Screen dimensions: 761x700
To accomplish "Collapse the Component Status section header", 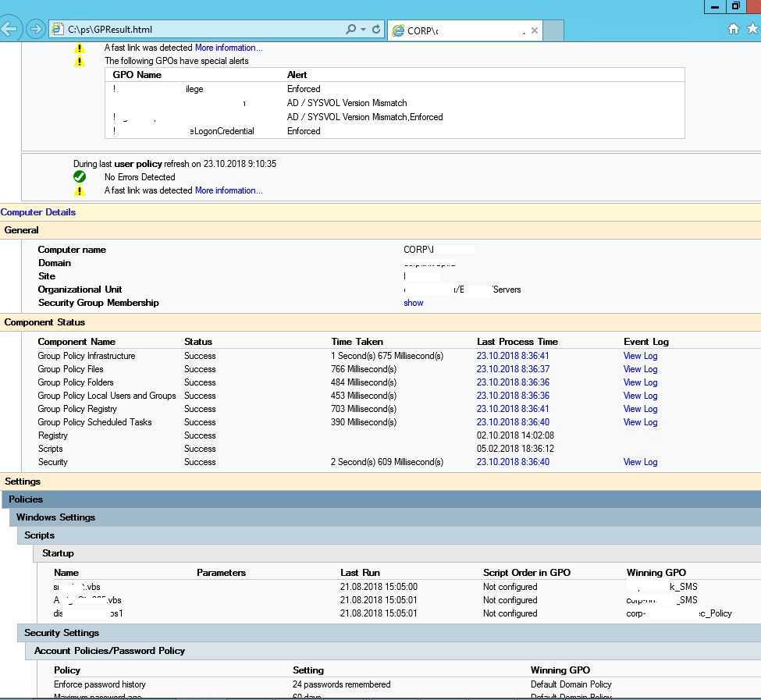I will tap(44, 322).
